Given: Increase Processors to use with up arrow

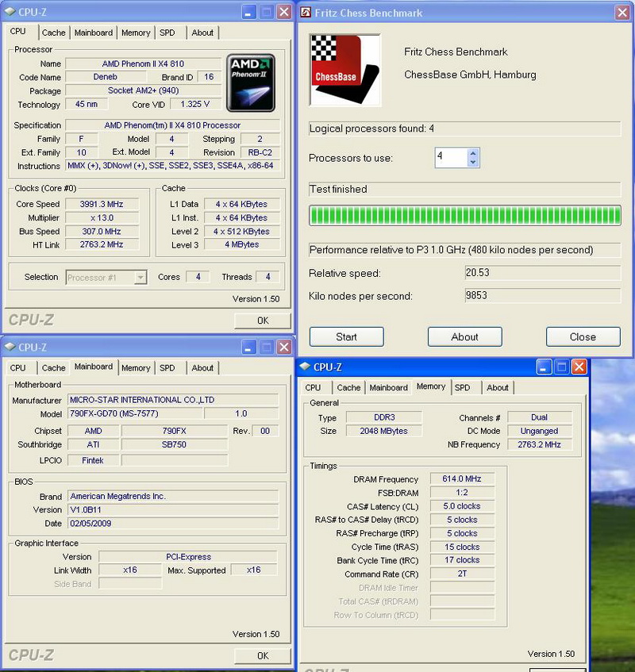Looking at the screenshot, I should [x=473, y=153].
